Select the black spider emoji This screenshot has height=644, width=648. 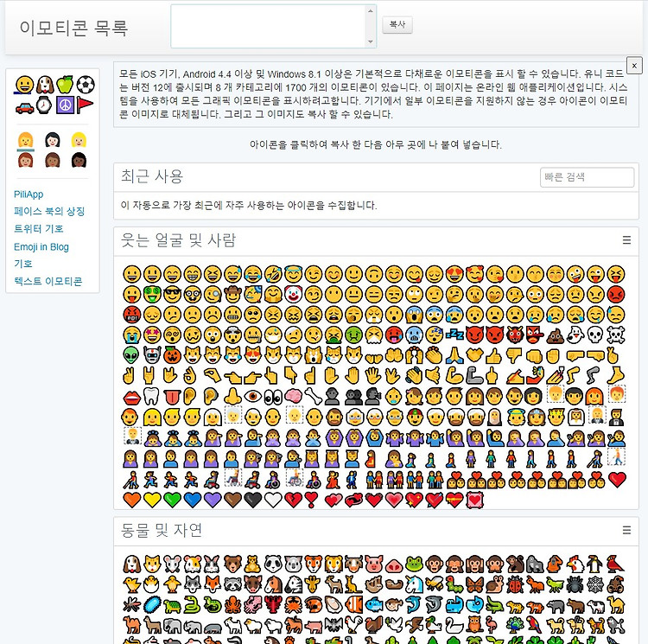pos(575,584)
